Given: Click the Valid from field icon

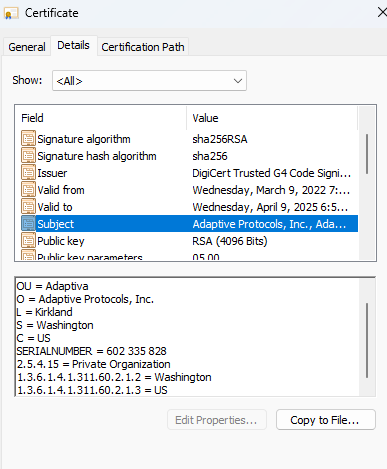Looking at the screenshot, I should coord(28,190).
